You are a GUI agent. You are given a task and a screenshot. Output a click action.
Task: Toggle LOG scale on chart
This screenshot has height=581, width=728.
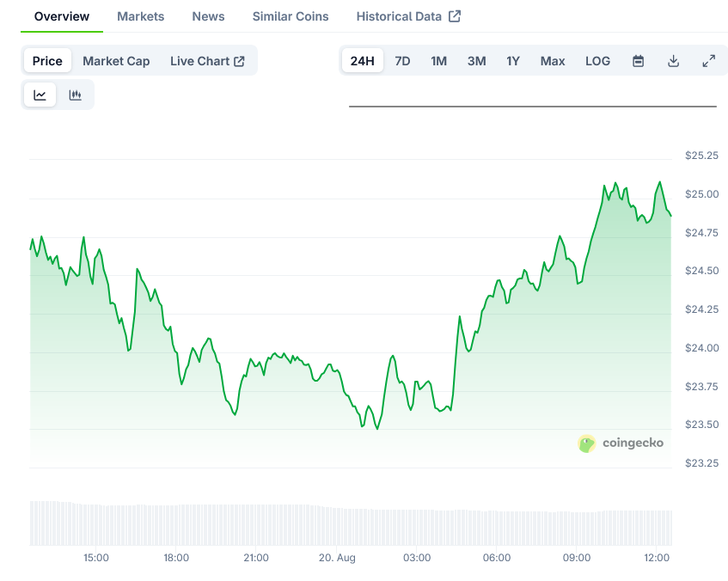[x=597, y=61]
